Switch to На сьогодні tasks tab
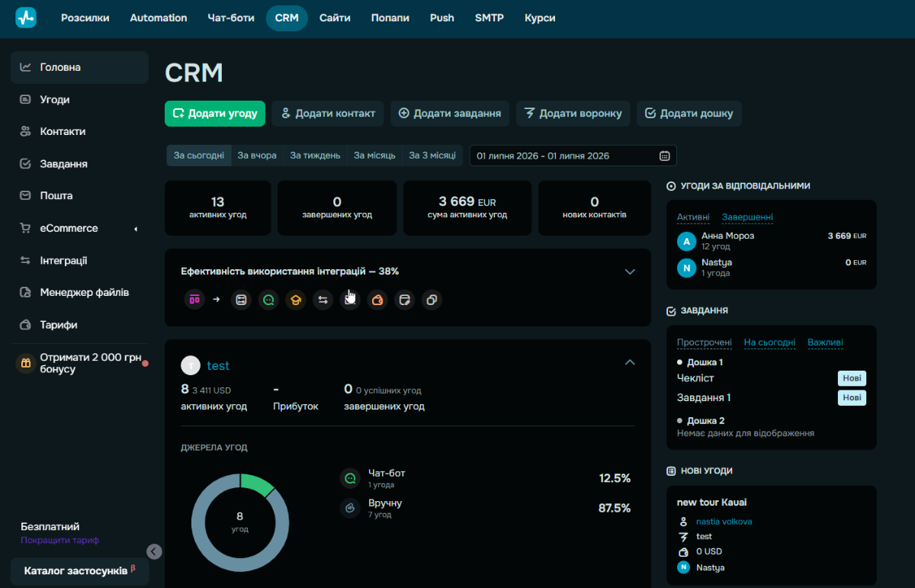This screenshot has height=588, width=915. 769,342
